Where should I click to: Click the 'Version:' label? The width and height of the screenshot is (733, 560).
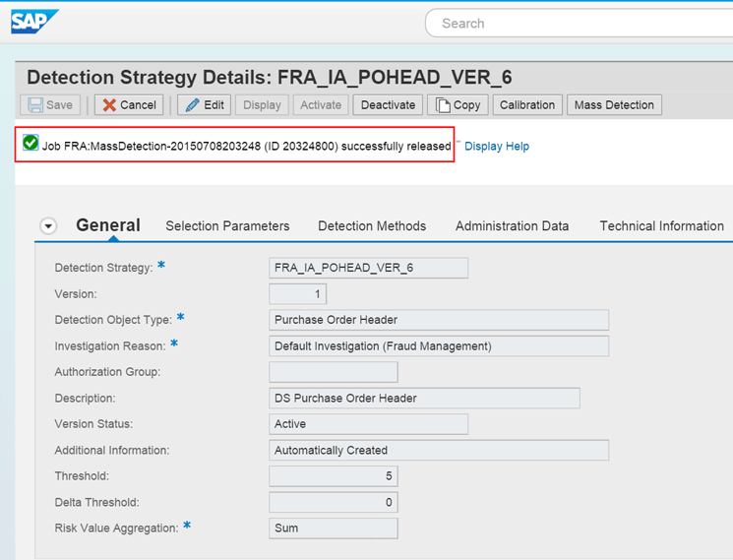76,294
